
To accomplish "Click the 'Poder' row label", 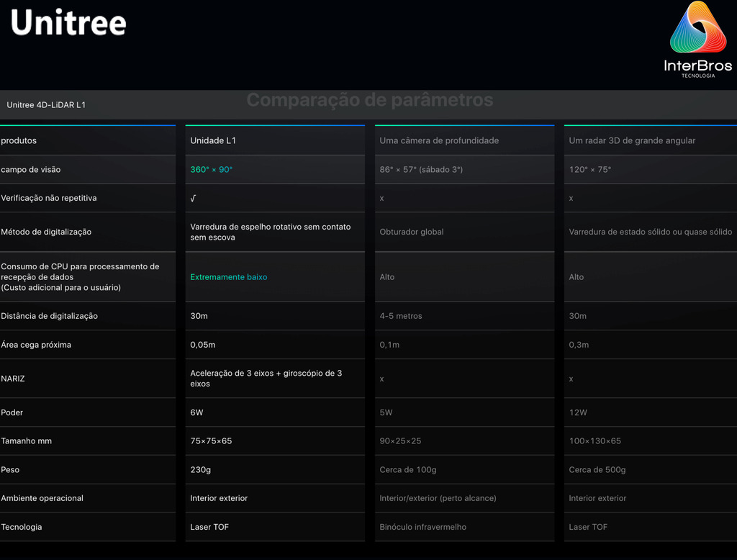I will click(x=12, y=412).
